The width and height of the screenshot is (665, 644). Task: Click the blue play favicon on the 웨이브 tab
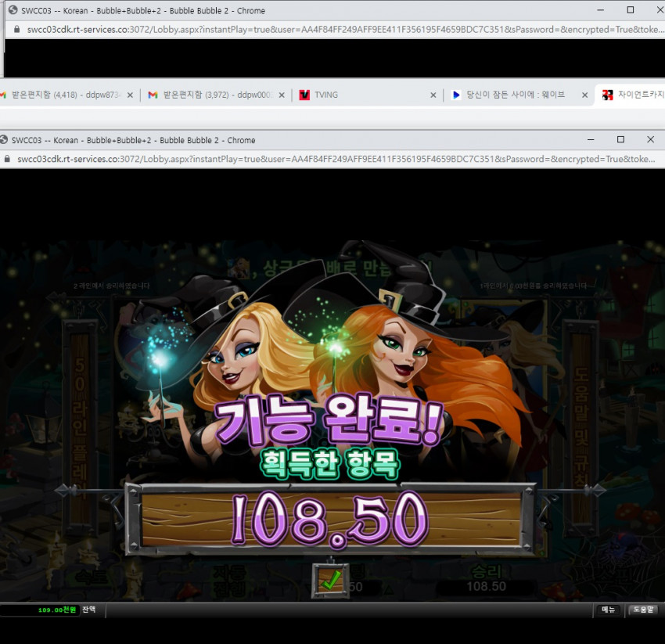click(456, 95)
